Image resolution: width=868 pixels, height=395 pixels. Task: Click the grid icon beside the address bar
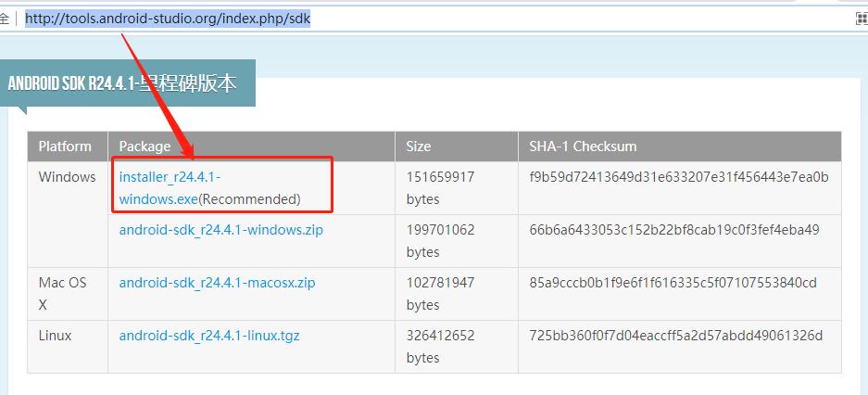point(861,18)
